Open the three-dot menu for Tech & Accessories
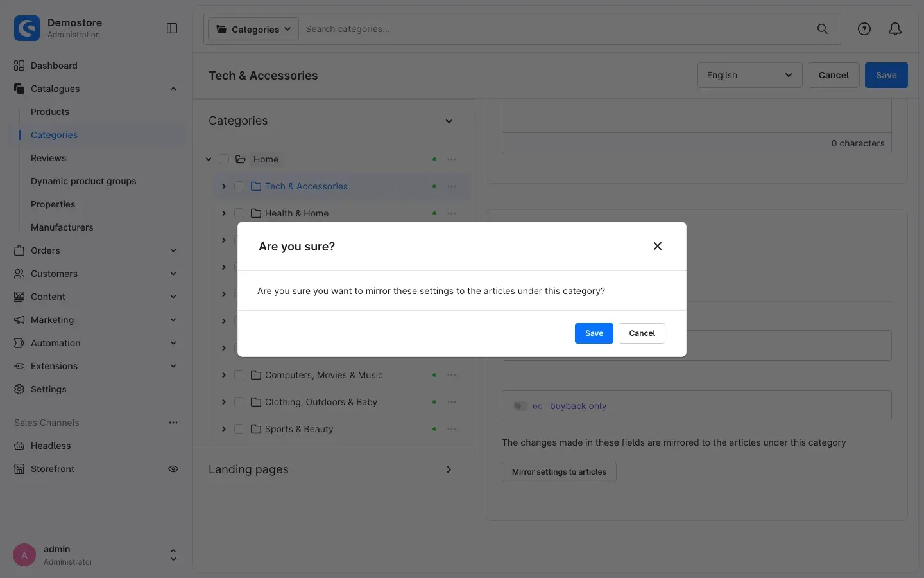Viewport: 924px width, 578px height. pos(452,186)
